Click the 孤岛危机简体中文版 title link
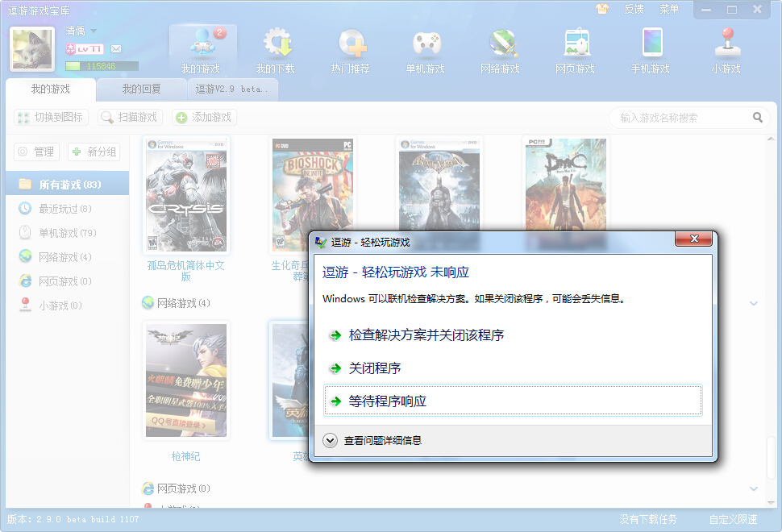Image resolution: width=782 pixels, height=532 pixels. pyautogui.click(x=186, y=271)
